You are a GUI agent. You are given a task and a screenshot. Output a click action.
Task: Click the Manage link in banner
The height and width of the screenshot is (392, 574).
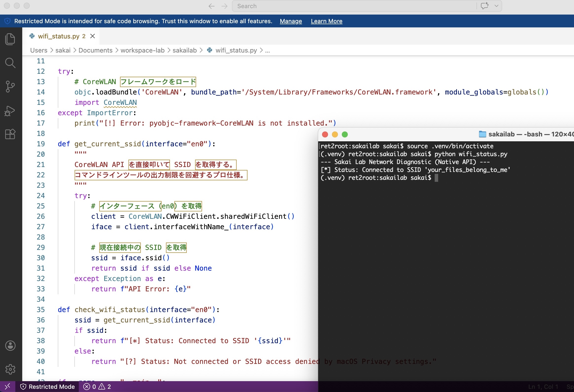291,21
